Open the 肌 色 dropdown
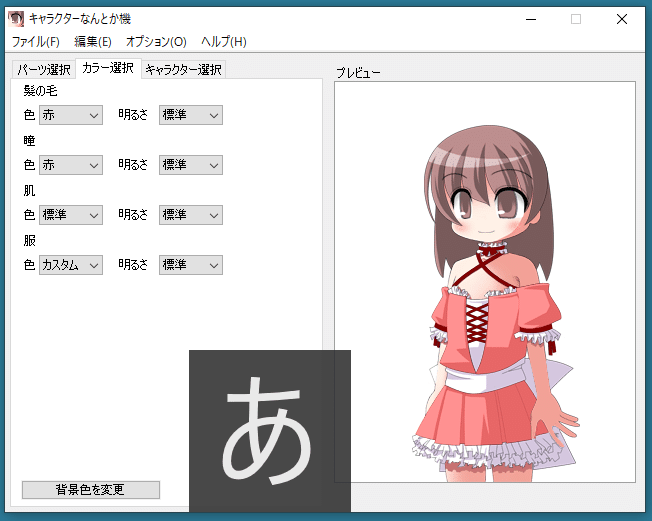652x521 pixels. point(71,215)
